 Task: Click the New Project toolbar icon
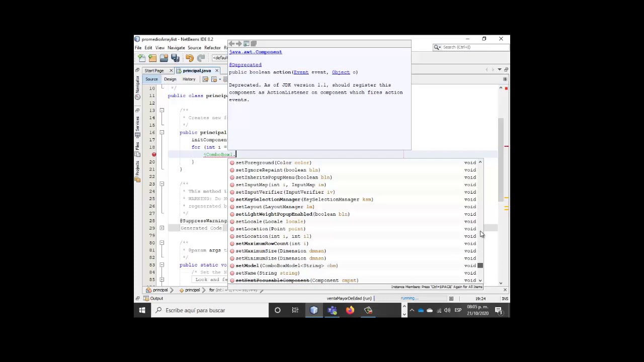[x=152, y=58]
